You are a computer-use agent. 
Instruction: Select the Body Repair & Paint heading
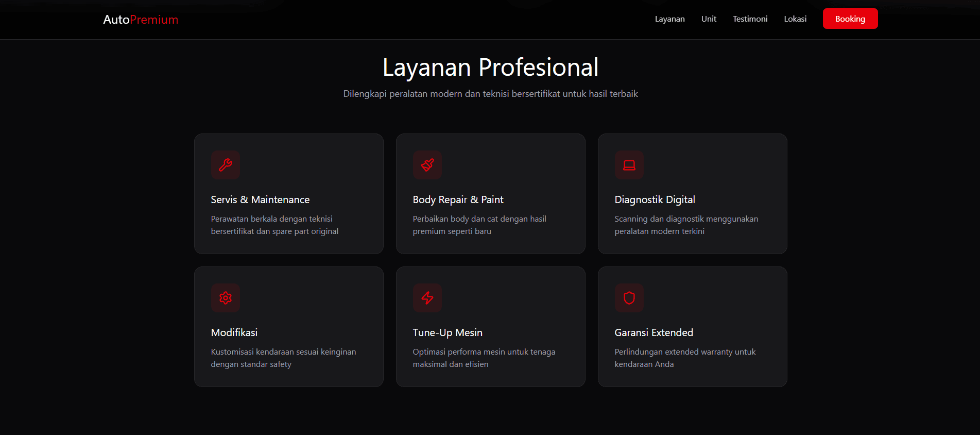458,199
